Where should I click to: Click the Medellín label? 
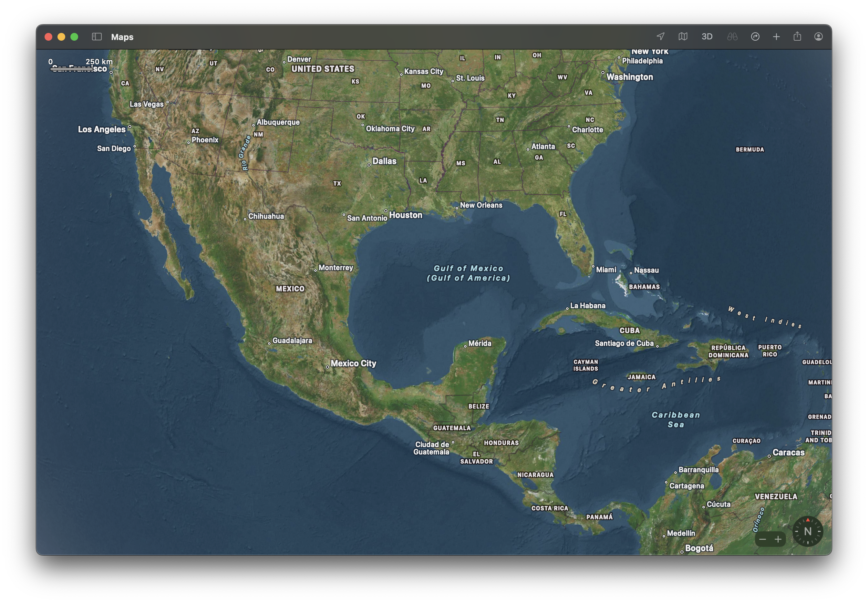[681, 534]
